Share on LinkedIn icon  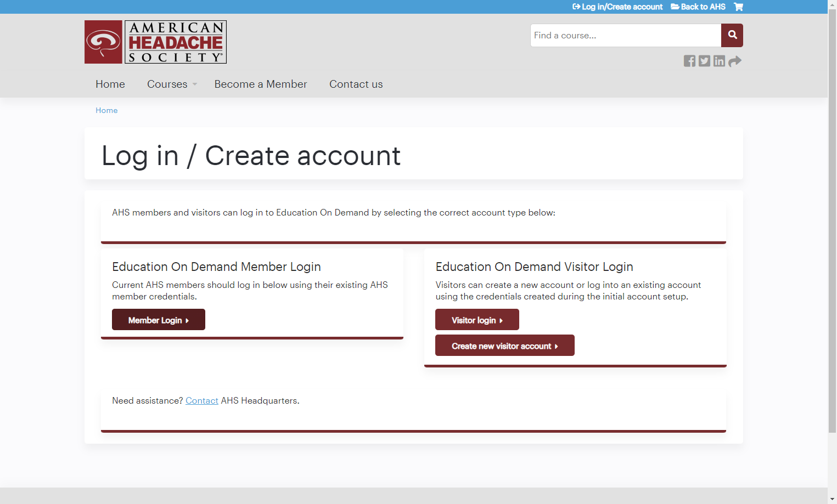719,61
